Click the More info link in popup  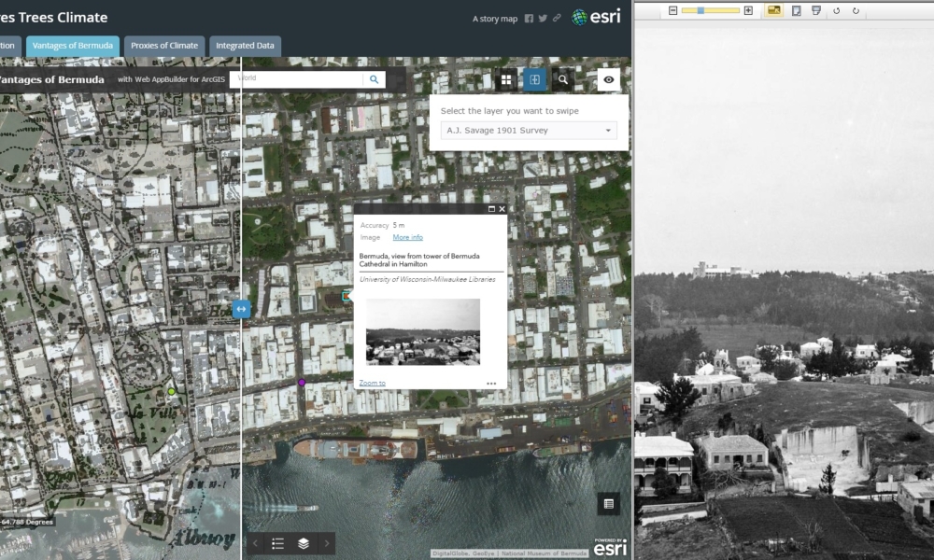pos(407,237)
